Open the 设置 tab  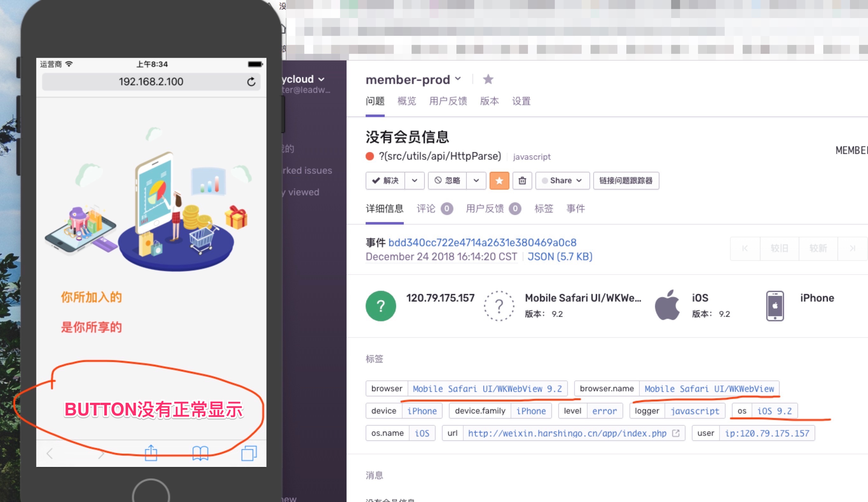[521, 101]
